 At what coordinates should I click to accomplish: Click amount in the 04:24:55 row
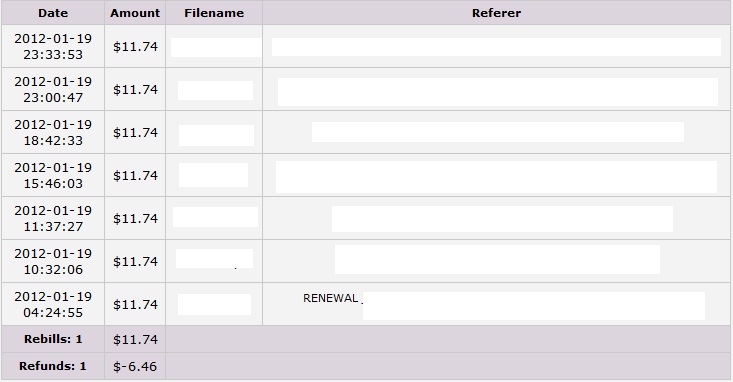point(135,304)
